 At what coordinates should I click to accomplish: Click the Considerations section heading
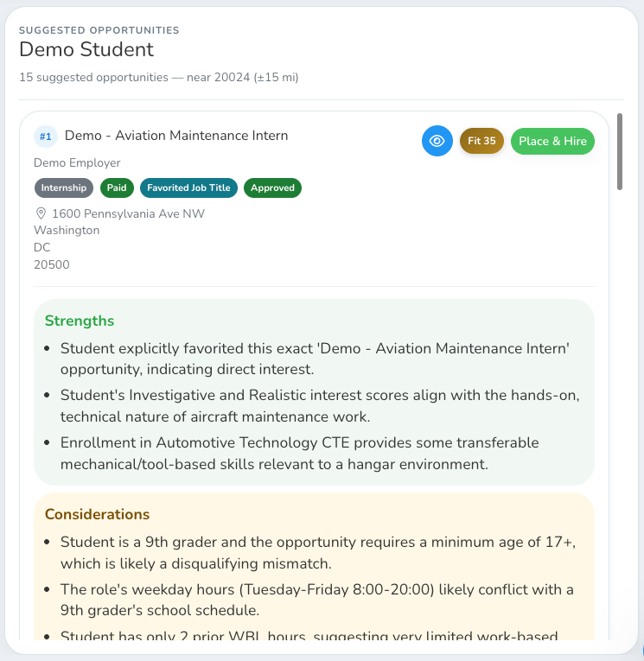(97, 514)
